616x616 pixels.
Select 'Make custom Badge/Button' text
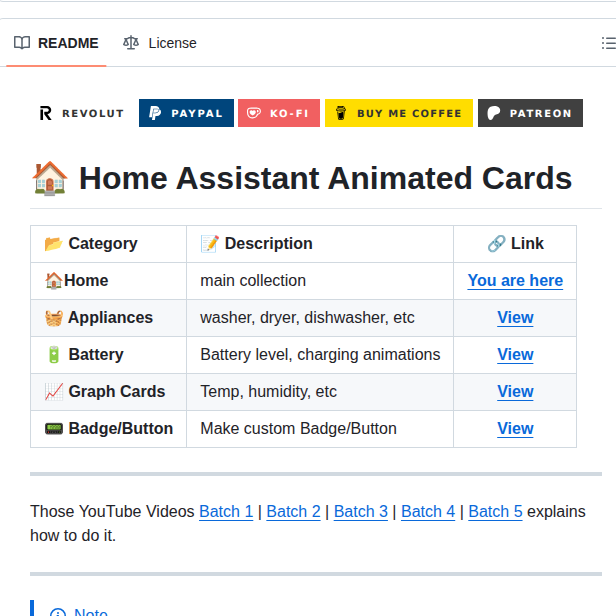coord(299,428)
